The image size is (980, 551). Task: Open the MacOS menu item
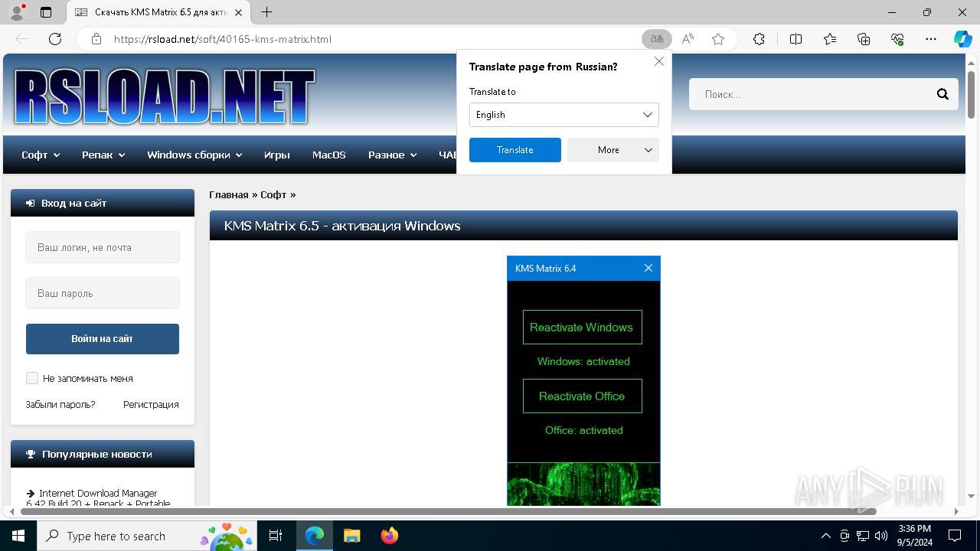(x=329, y=155)
